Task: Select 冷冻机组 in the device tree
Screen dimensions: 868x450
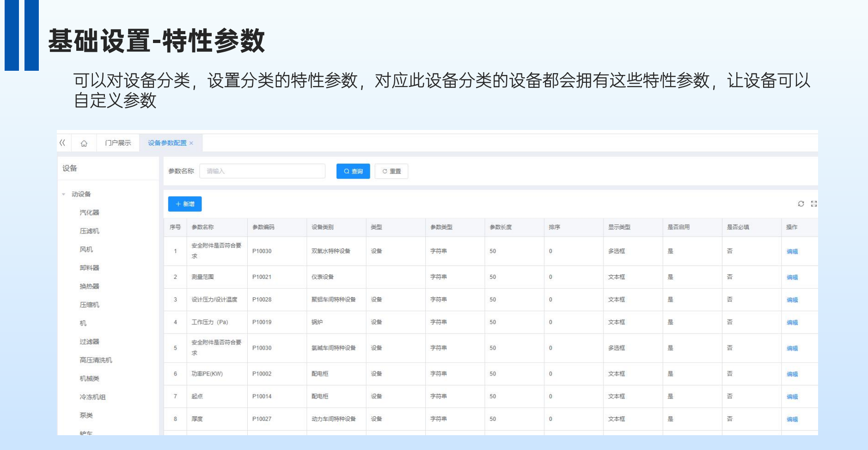Action: click(x=93, y=397)
